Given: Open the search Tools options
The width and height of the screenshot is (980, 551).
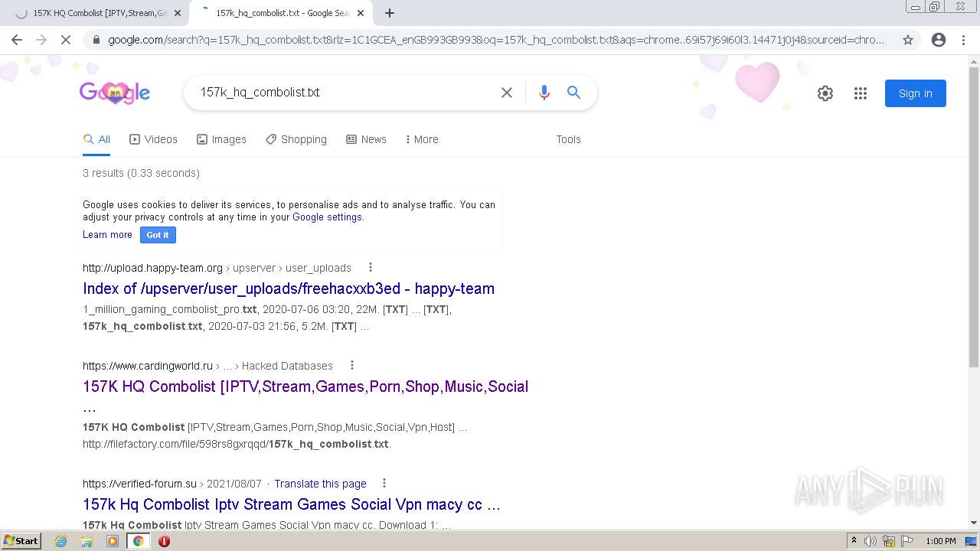Looking at the screenshot, I should click(x=568, y=139).
